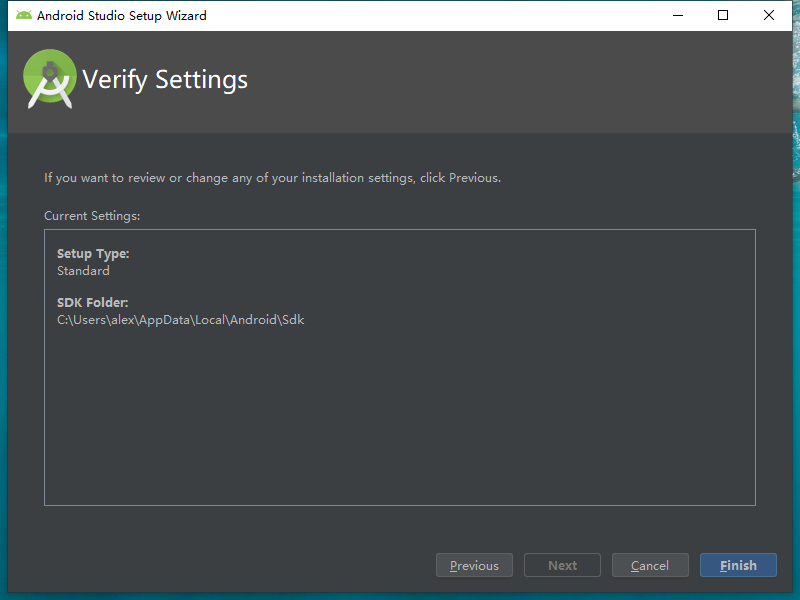Click the Android Studio logo in header

click(x=49, y=79)
